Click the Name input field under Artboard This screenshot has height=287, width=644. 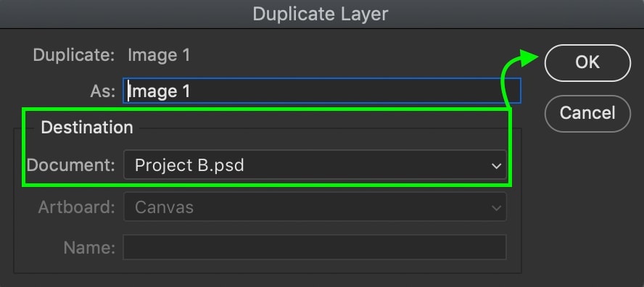[x=315, y=247]
